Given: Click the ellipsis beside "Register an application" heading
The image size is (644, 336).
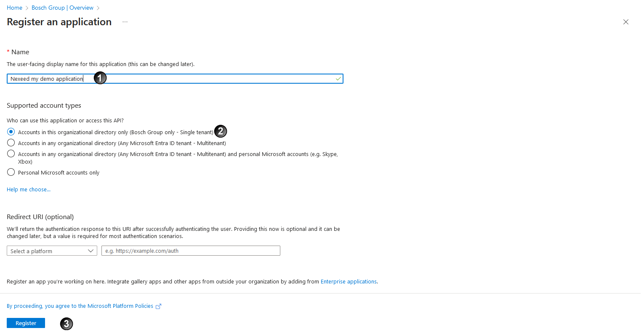Looking at the screenshot, I should 125,22.
